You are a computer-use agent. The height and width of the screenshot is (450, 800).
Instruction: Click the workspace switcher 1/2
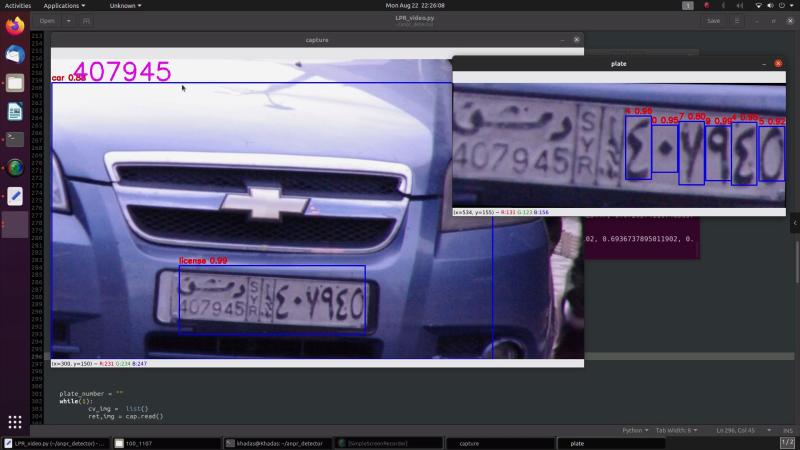tap(787, 442)
